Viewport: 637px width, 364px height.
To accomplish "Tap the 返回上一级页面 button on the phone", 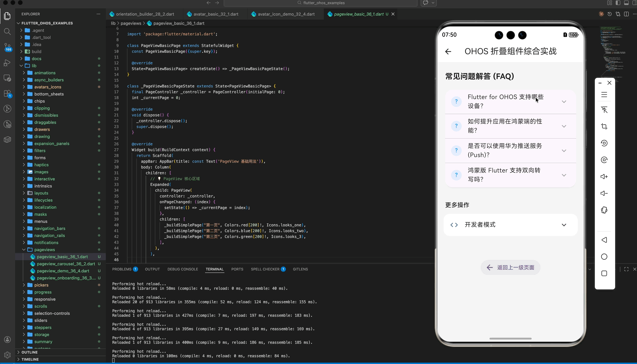I will 510,267.
